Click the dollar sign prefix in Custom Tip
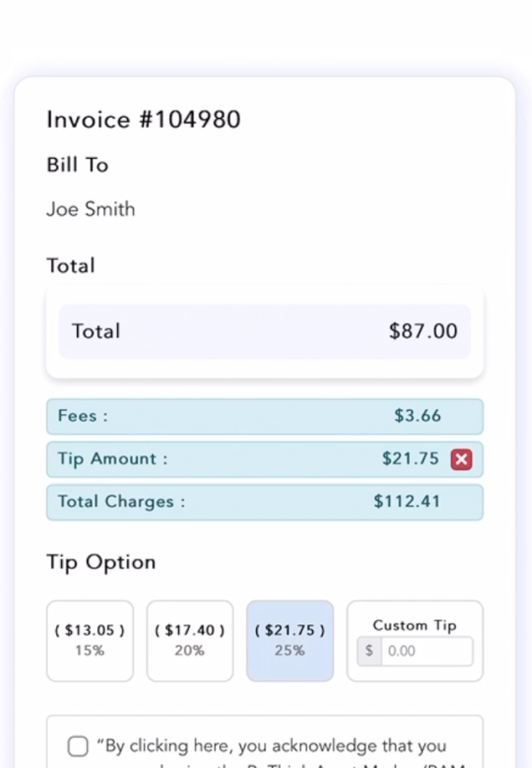Screen dimensions: 532x768 point(370,651)
